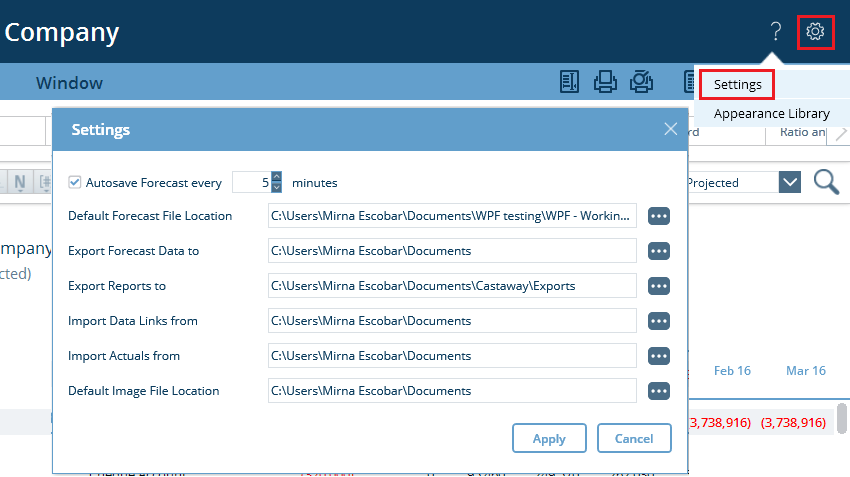Viewport: 850px width, 477px height.
Task: Select Settings from the gear menu
Action: (738, 85)
